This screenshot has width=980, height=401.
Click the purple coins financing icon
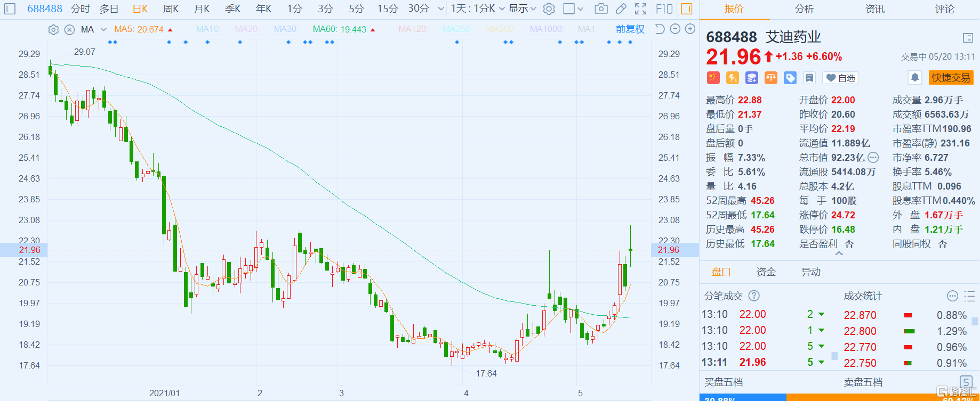pyautogui.click(x=752, y=78)
